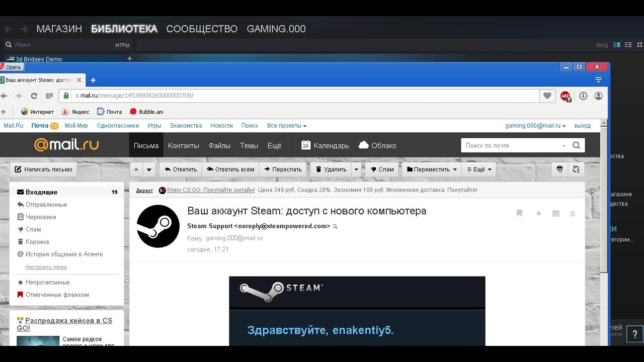The image size is (644, 362).
Task: Reload the page in Opera
Action: click(34, 96)
